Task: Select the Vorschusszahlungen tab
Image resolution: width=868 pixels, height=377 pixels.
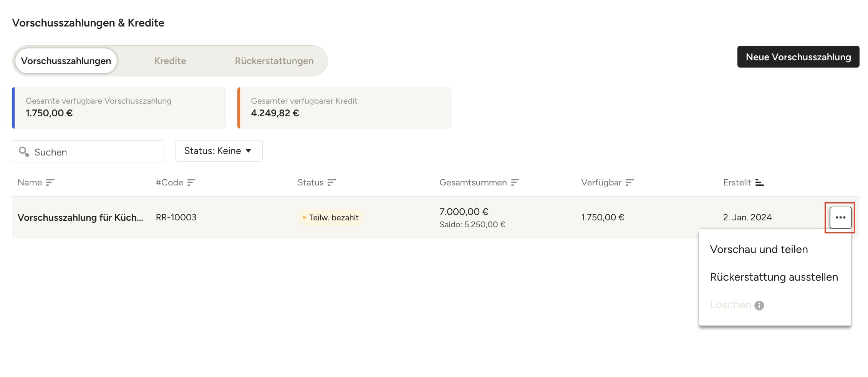Action: (66, 61)
